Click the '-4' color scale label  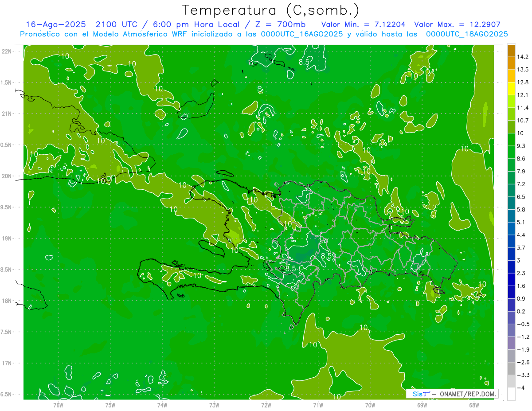click(521, 388)
